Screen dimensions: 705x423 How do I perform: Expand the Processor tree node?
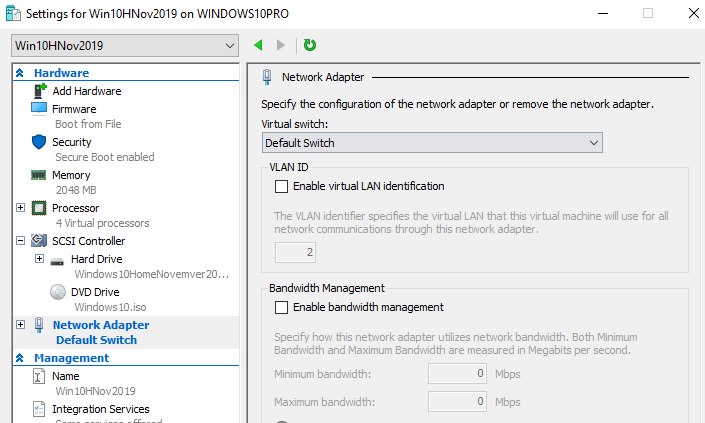tap(20, 208)
